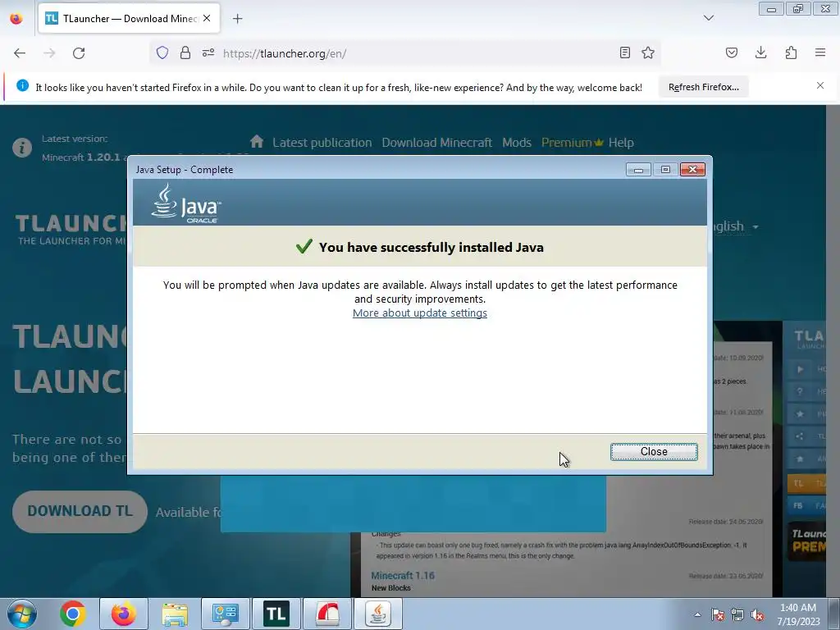Save page to Pocket icon

(x=731, y=53)
